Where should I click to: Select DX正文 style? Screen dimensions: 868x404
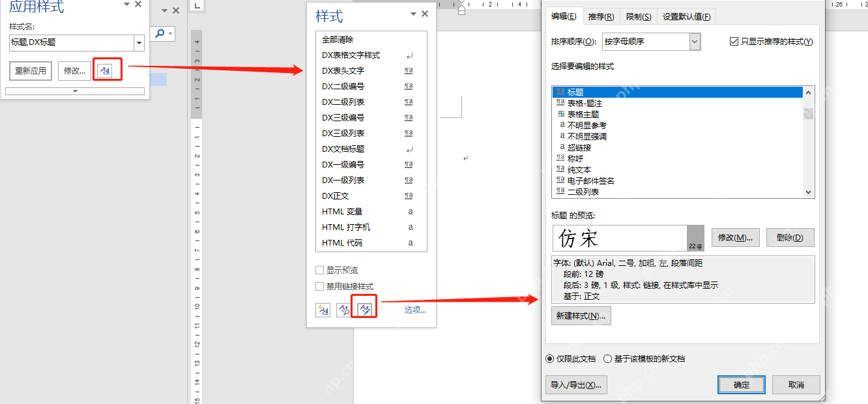point(371,196)
